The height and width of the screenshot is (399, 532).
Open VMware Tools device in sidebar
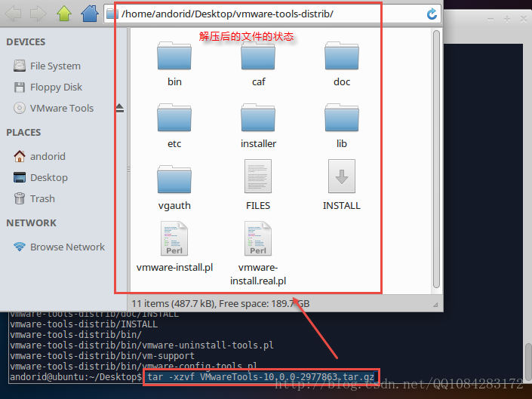62,108
